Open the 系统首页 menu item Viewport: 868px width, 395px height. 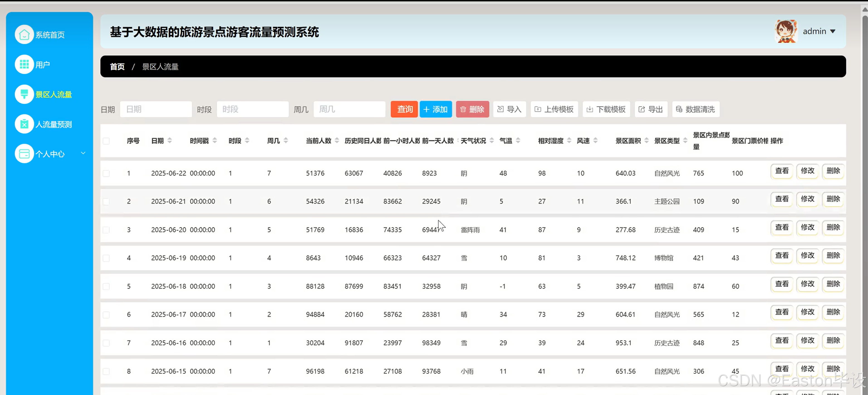coord(50,35)
